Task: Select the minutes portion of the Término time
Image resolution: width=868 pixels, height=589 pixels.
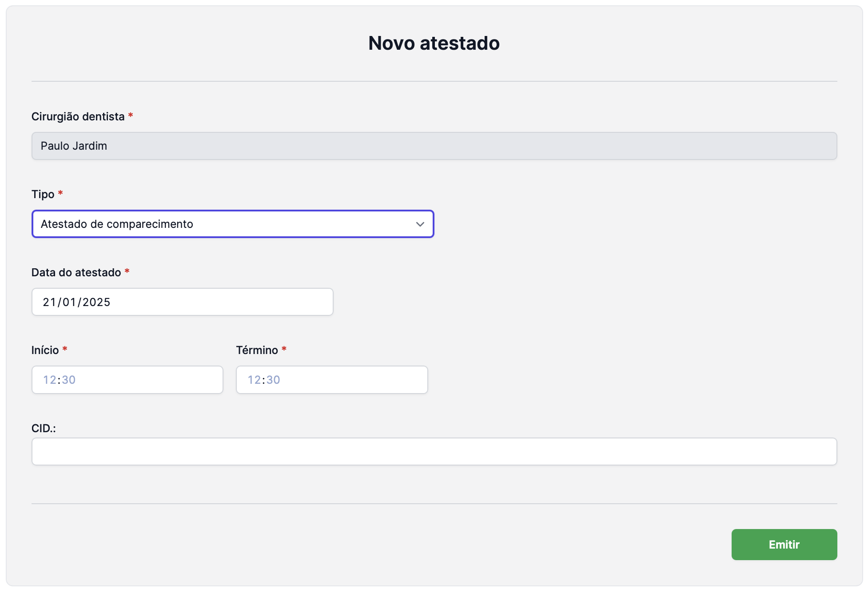Action: tap(273, 380)
